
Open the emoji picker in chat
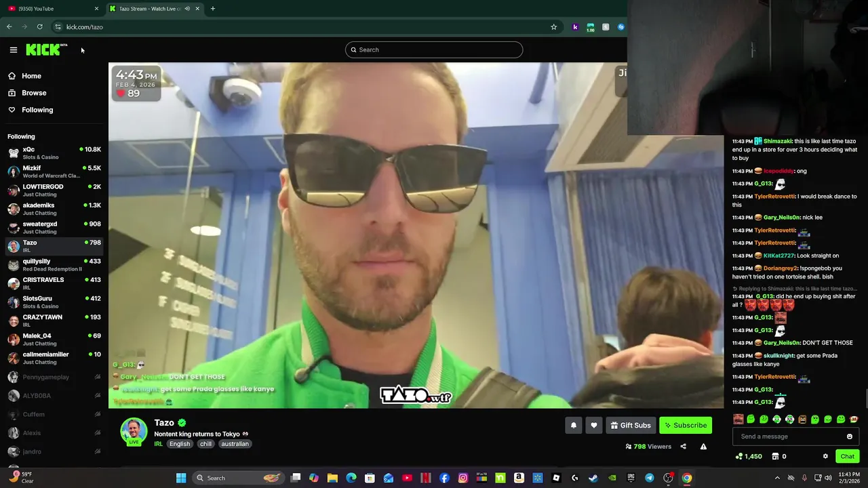click(850, 436)
